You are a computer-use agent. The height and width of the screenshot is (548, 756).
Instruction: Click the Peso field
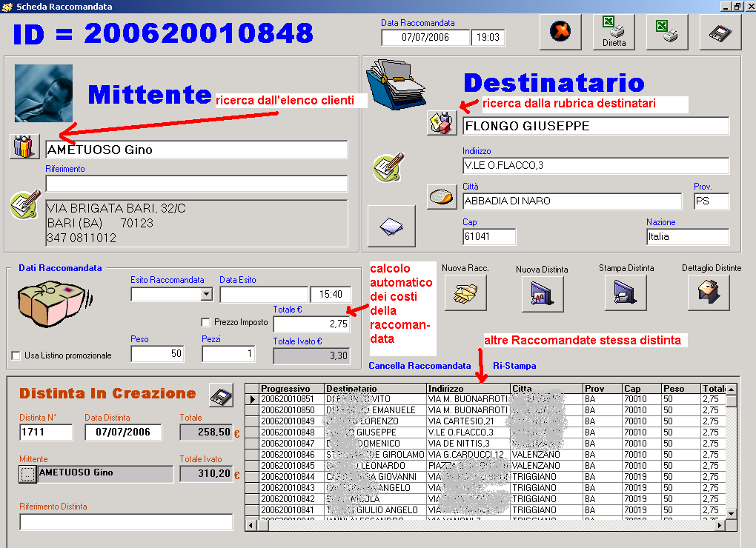[157, 354]
